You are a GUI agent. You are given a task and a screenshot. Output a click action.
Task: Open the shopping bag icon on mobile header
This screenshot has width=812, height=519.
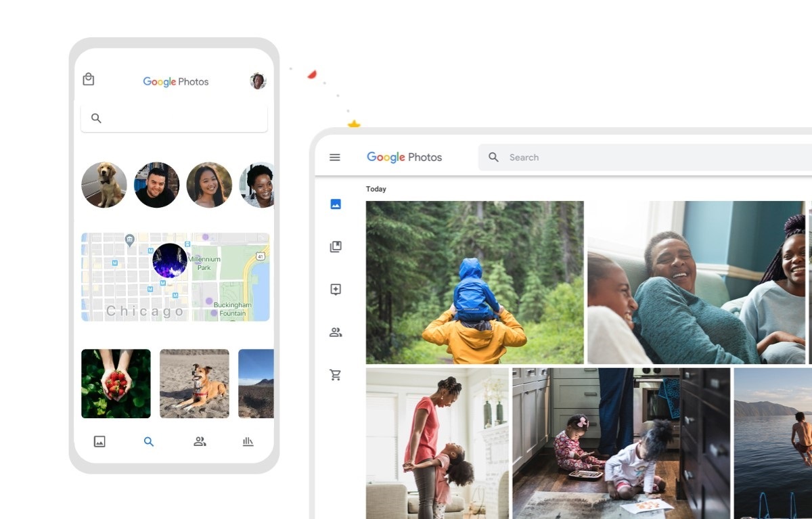[88, 78]
